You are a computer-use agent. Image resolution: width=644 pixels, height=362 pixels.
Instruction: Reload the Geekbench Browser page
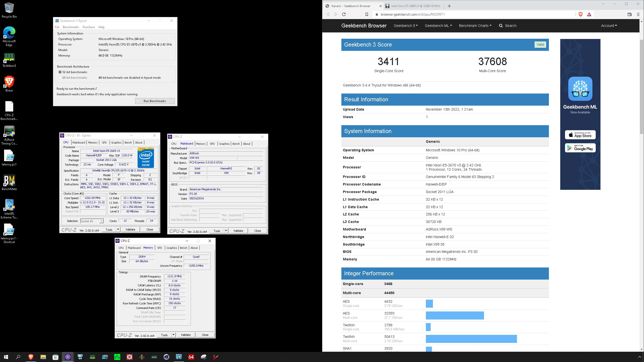(344, 14)
